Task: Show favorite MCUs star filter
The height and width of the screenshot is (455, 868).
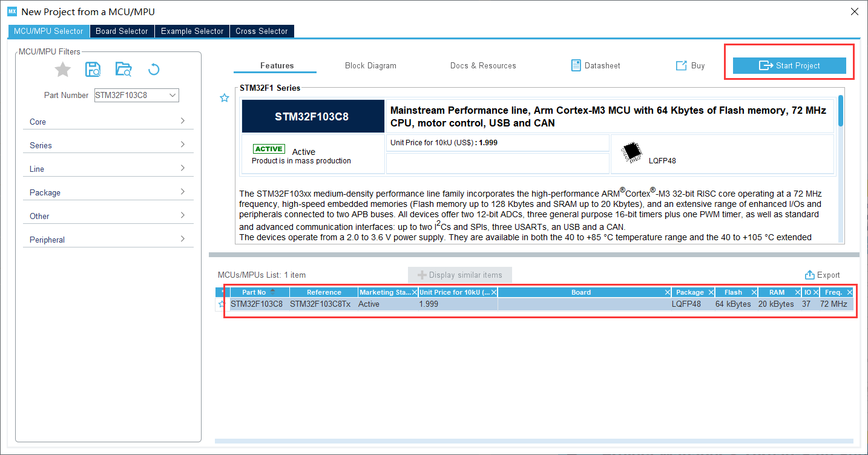Action: 62,70
